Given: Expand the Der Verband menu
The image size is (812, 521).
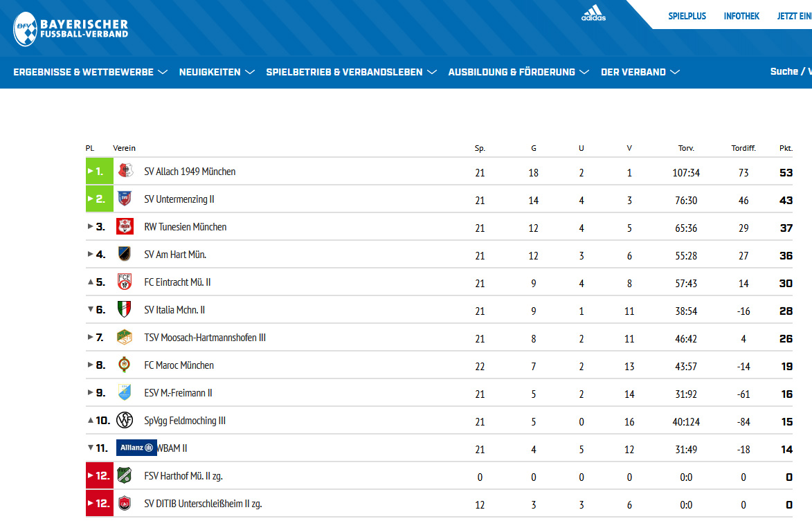Looking at the screenshot, I should pos(640,72).
